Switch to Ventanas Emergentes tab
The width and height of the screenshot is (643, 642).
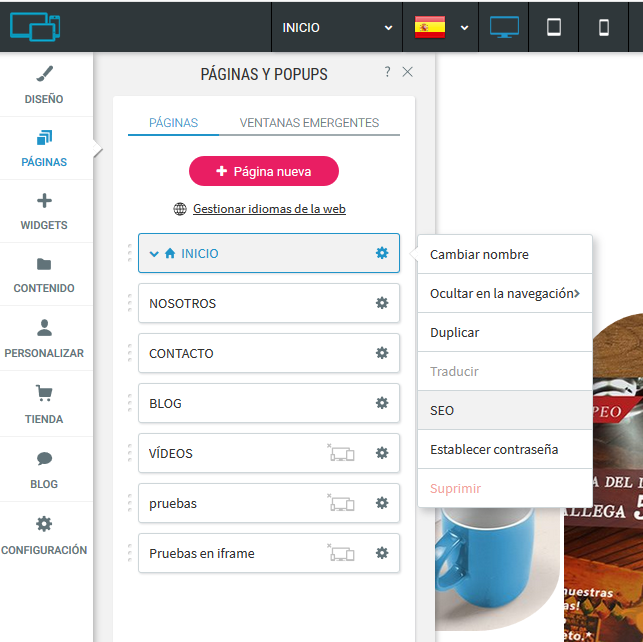click(x=309, y=123)
